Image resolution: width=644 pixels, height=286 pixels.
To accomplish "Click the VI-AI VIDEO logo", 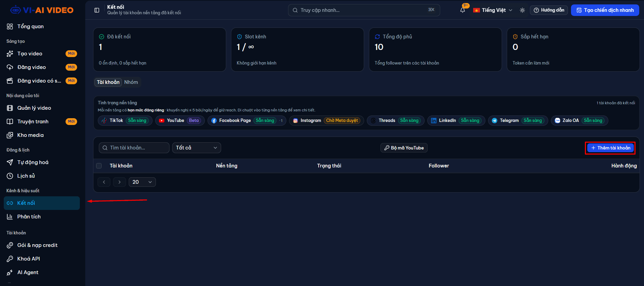I will (42, 10).
